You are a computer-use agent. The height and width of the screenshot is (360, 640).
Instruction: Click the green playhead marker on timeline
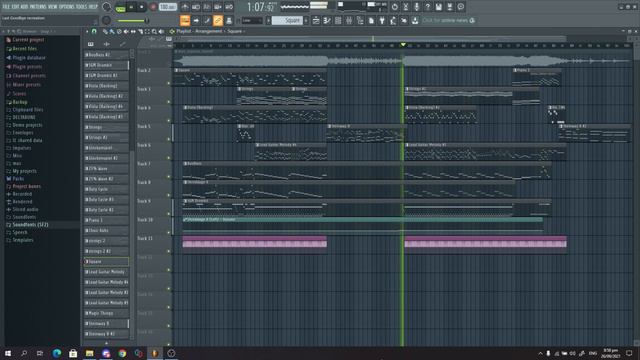(403, 44)
